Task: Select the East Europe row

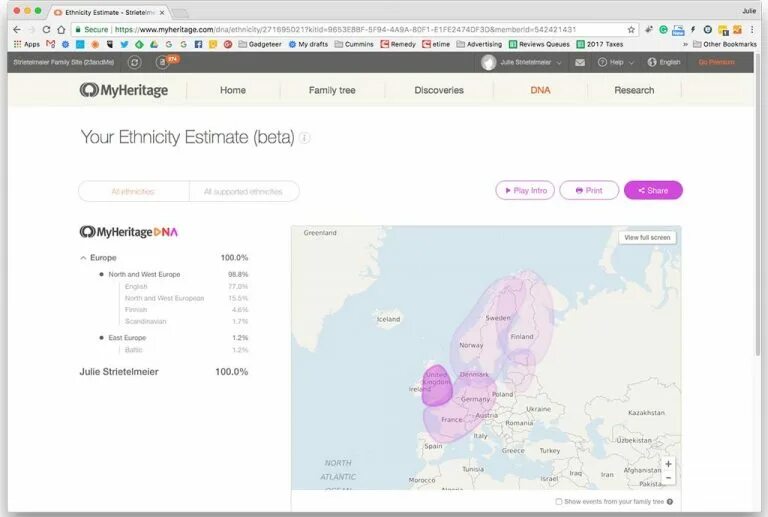Action: coord(174,338)
